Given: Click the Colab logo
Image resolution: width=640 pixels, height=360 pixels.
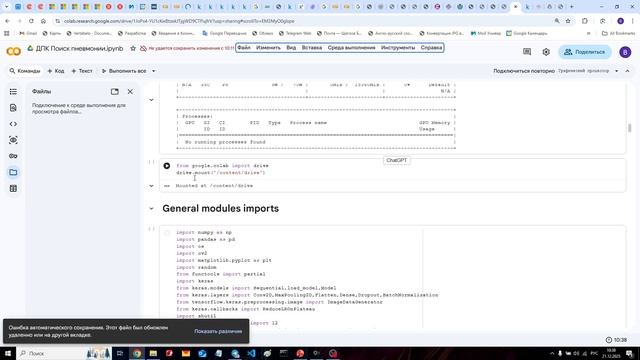Looking at the screenshot, I should 13,51.
